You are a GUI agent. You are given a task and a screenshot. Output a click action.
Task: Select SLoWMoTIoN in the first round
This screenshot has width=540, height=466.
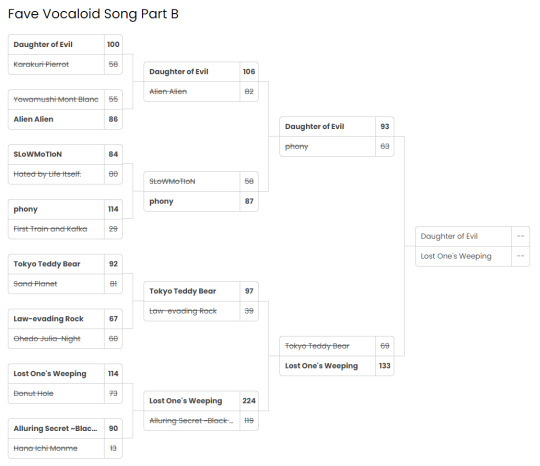(x=65, y=154)
